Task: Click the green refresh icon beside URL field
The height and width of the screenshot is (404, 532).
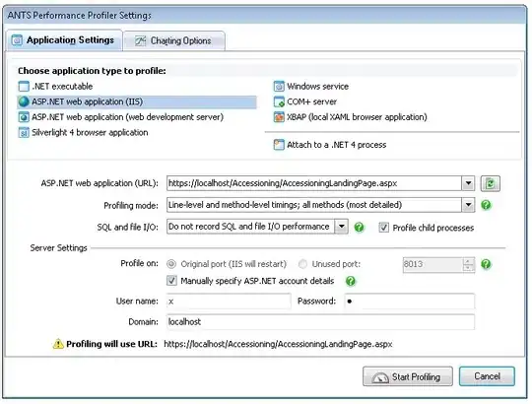Action: coord(491,183)
